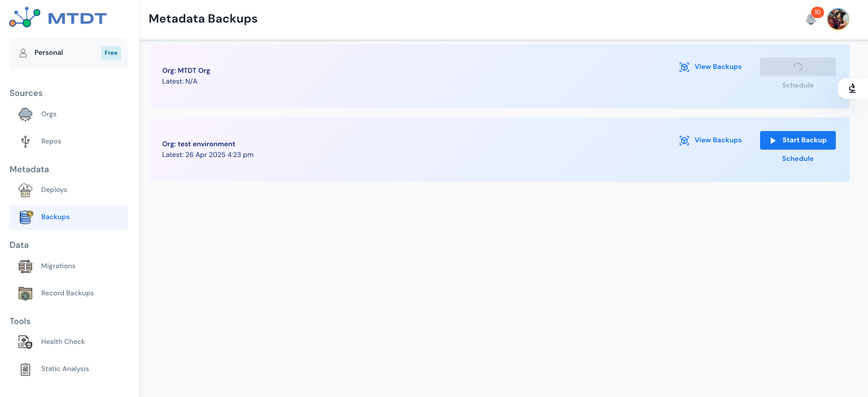The height and width of the screenshot is (397, 868).
Task: Click View Backups icon for MTDT Org
Action: pyautogui.click(x=684, y=67)
